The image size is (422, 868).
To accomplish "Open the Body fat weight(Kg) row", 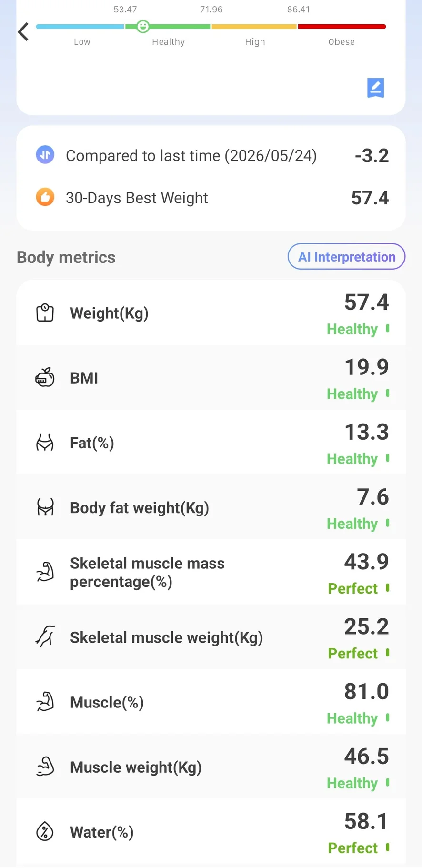I will tap(211, 507).
